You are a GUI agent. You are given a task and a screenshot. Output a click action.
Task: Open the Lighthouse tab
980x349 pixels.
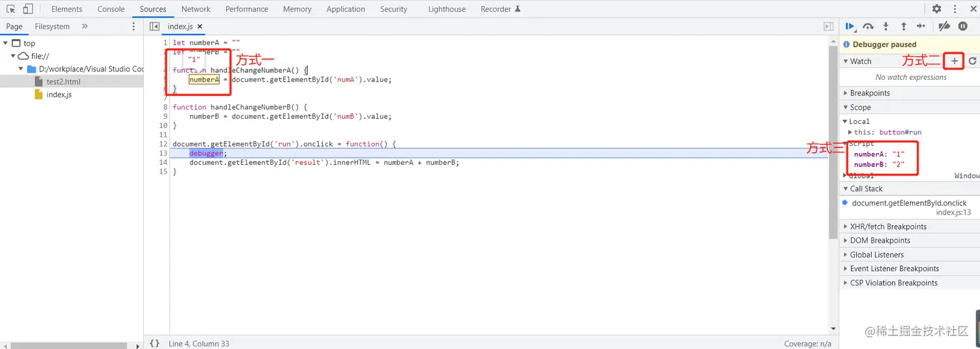pos(447,9)
